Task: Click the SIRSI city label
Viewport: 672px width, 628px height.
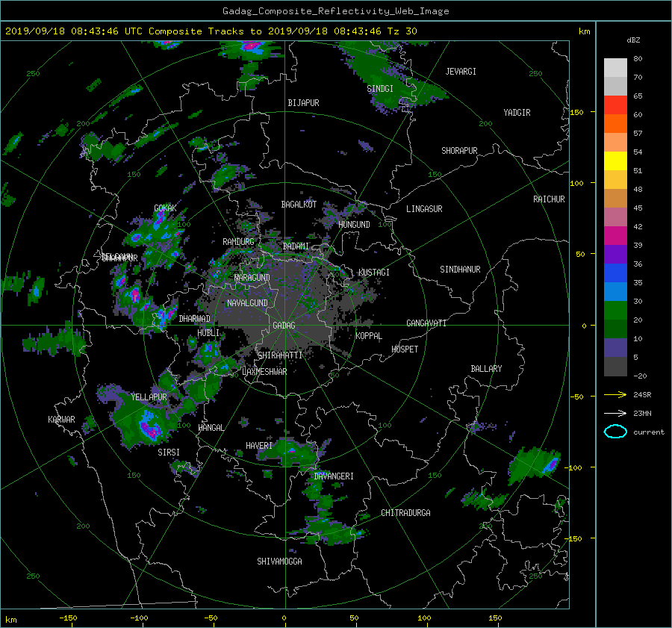Action: tap(169, 453)
